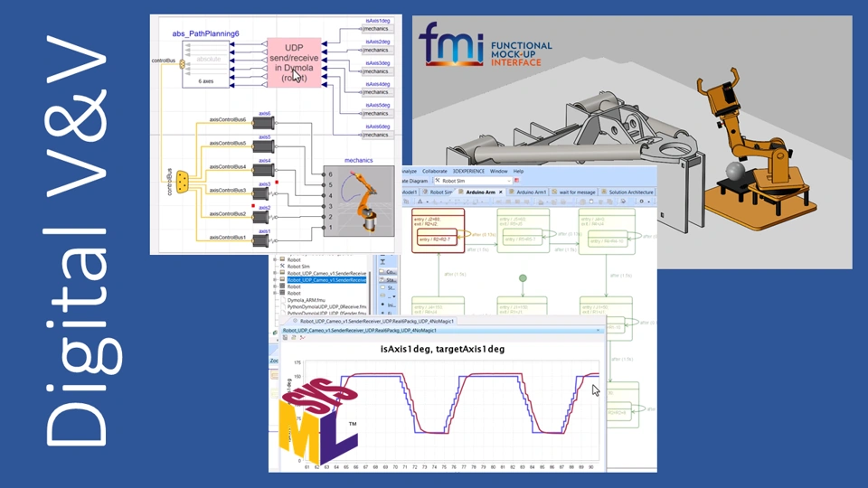
Task: Click the yellow controlBus connector icon
Action: [x=182, y=182]
